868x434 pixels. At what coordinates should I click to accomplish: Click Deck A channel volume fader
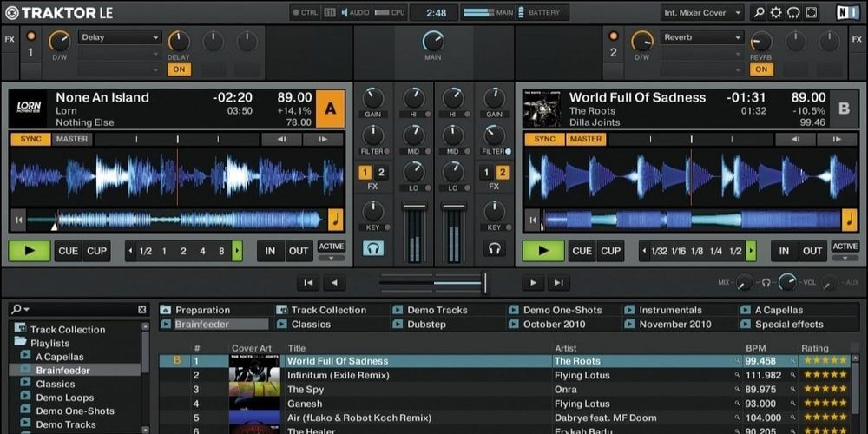[415, 206]
